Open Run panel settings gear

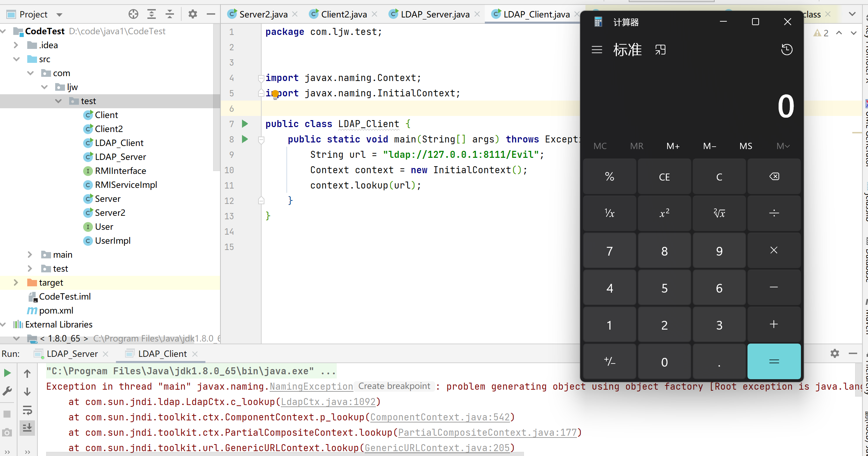pyautogui.click(x=835, y=353)
